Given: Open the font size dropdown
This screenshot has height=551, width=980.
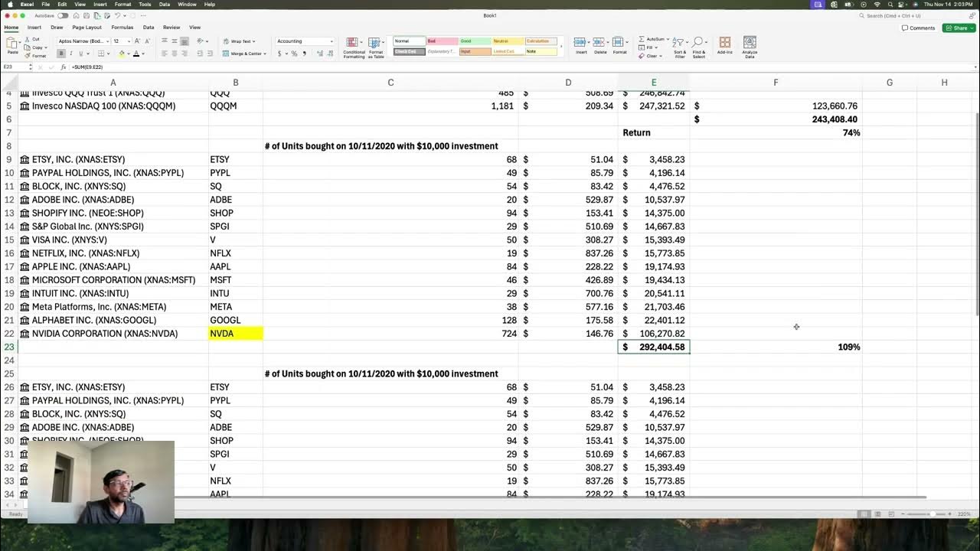Looking at the screenshot, I should [129, 41].
